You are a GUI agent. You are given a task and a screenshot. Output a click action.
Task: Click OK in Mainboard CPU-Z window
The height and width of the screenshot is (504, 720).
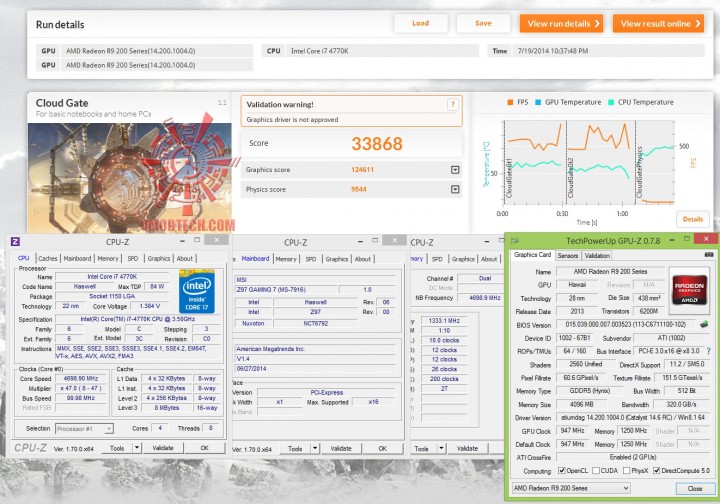click(x=382, y=448)
